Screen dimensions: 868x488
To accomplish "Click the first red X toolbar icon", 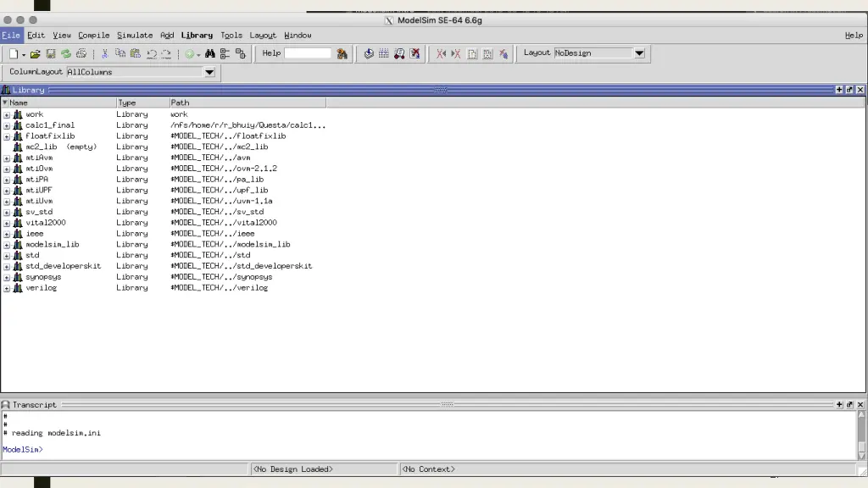I will (x=441, y=53).
